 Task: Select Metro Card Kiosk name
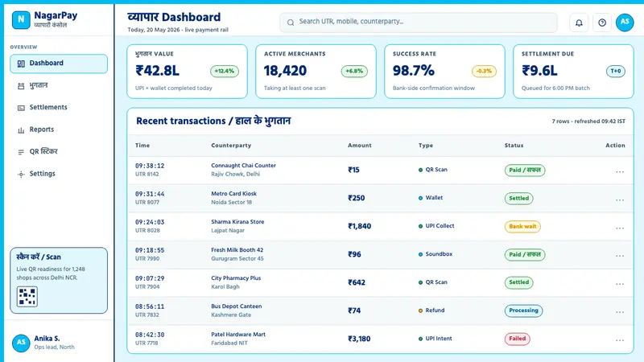click(x=233, y=194)
